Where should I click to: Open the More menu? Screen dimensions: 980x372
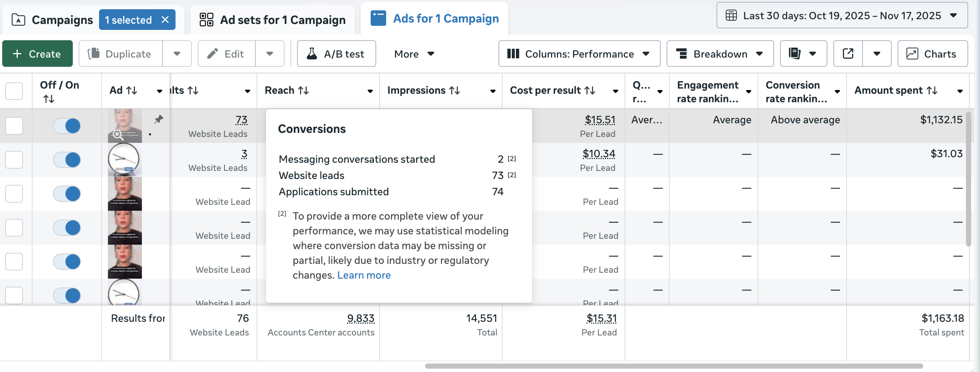pyautogui.click(x=414, y=54)
